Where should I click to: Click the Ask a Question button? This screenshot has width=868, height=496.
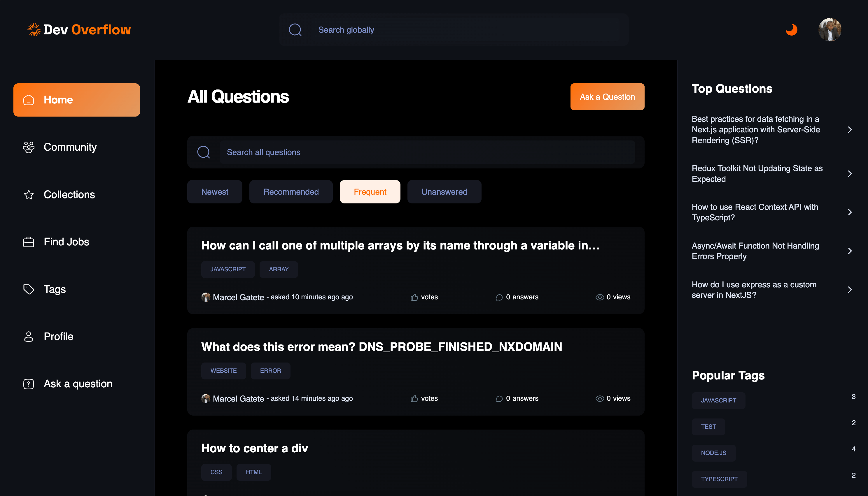[607, 97]
